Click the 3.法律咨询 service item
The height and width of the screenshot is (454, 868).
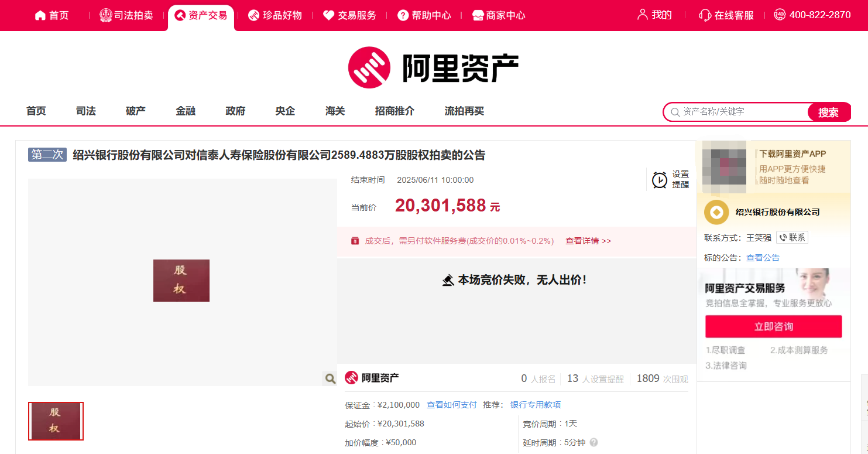coord(726,366)
